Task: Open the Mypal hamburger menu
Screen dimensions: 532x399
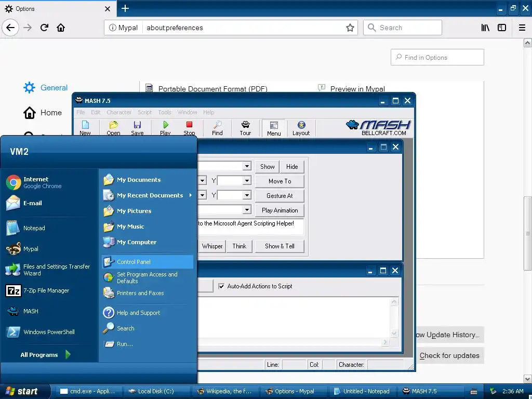Action: [x=522, y=28]
